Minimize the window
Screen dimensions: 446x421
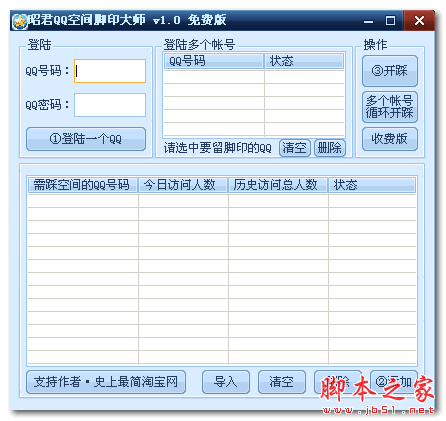pos(368,21)
